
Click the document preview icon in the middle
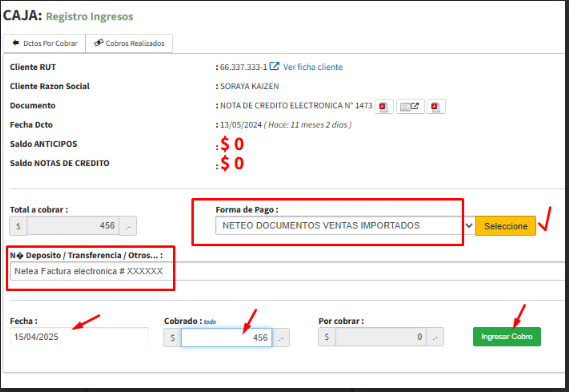[410, 106]
